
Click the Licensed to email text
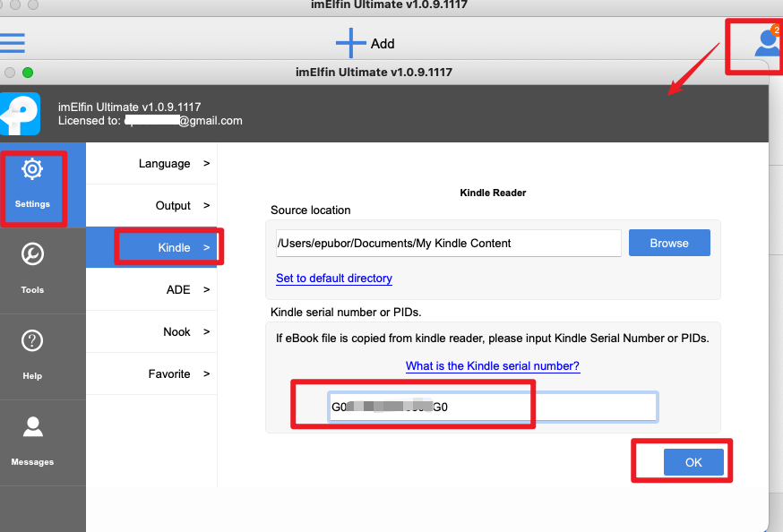pos(151,121)
